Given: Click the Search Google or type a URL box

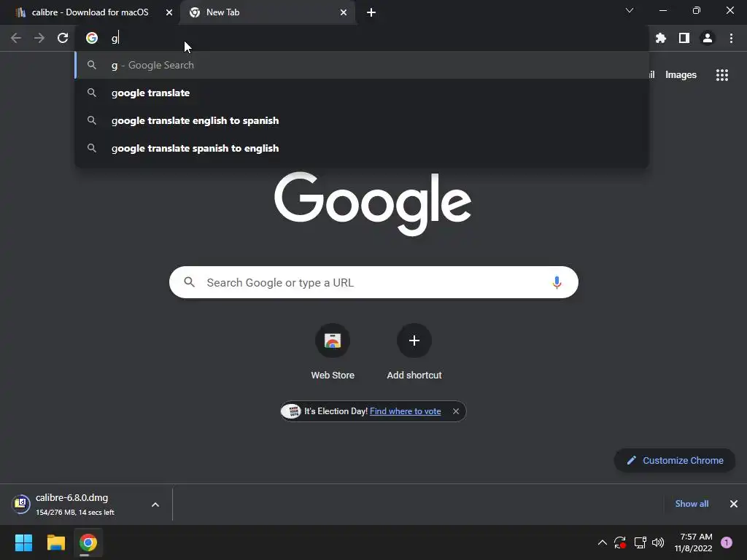Looking at the screenshot, I should pyautogui.click(x=373, y=282).
